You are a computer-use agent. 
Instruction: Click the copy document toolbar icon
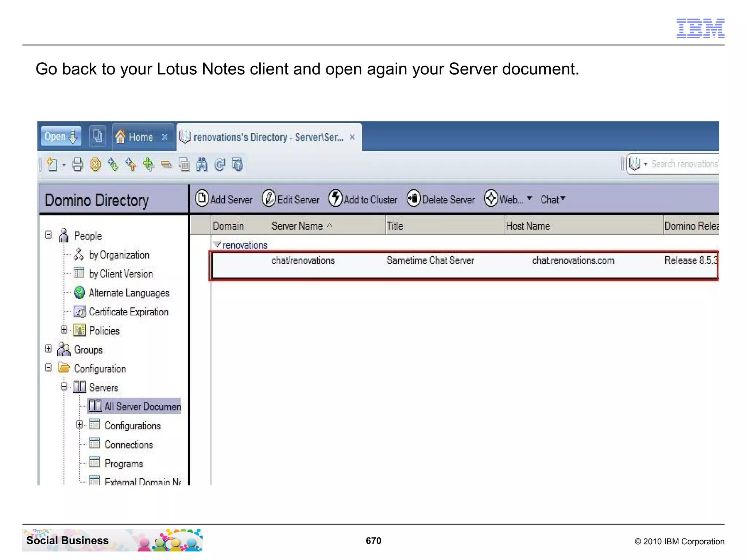point(184,165)
